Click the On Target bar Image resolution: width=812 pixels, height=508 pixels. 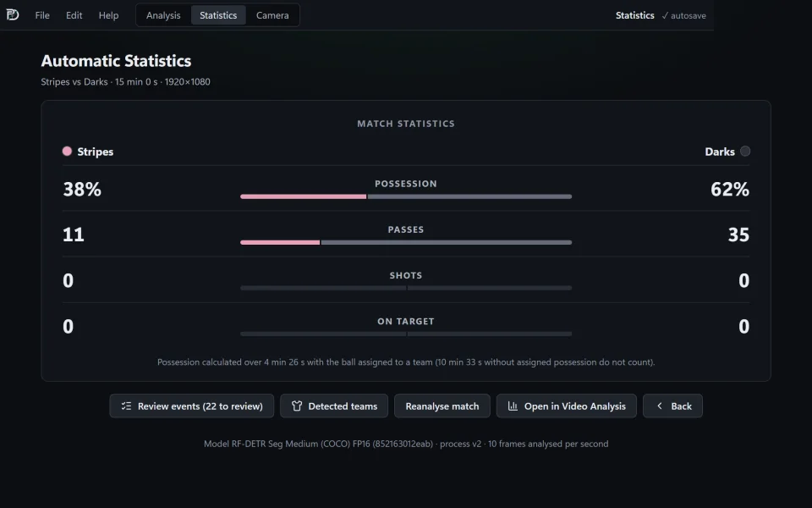click(x=406, y=334)
